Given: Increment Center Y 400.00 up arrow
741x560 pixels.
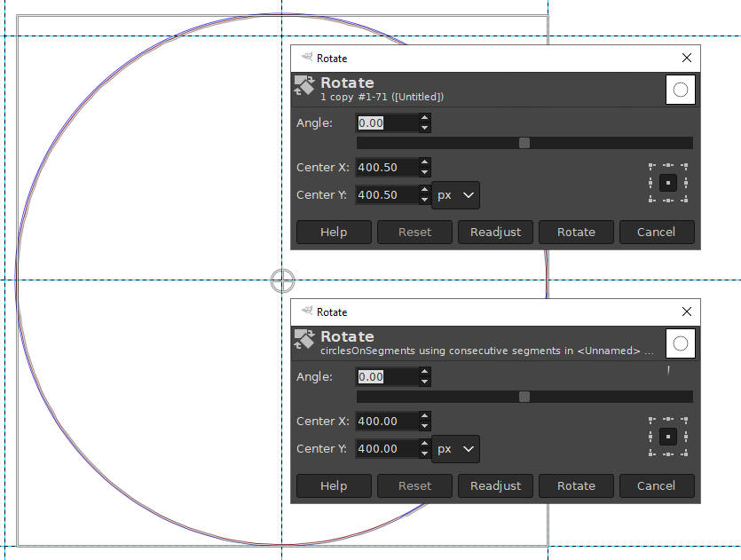Looking at the screenshot, I should 425,445.
